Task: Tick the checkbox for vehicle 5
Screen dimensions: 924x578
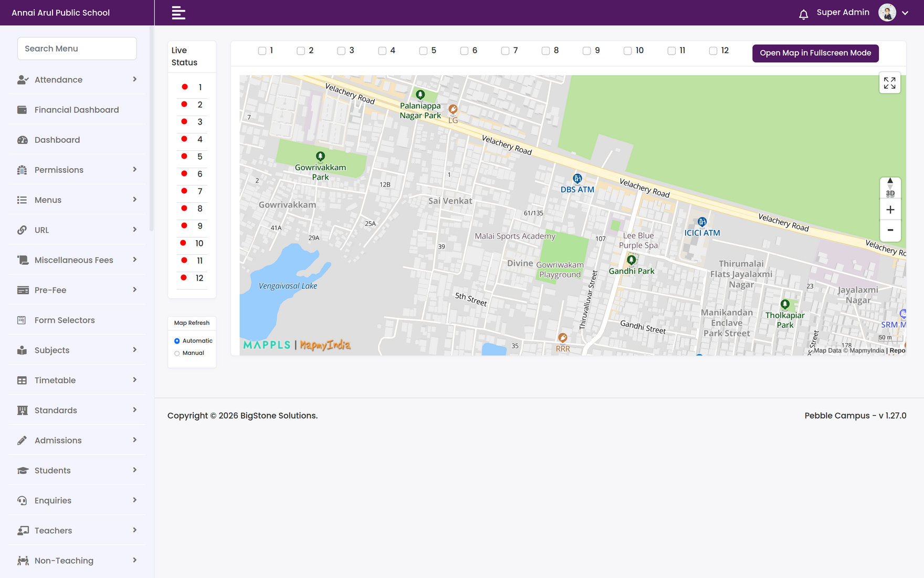Action: [x=423, y=51]
